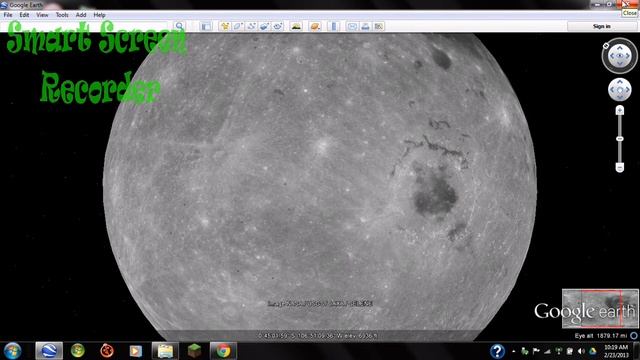Click the Action Center flag tray icon
Image resolution: width=640 pixels, height=360 pixels.
click(536, 351)
